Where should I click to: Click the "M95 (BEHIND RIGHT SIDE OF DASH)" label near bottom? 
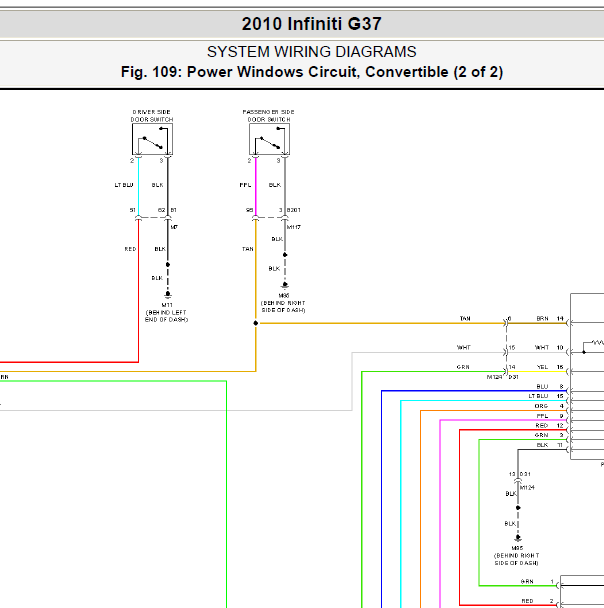point(516,555)
